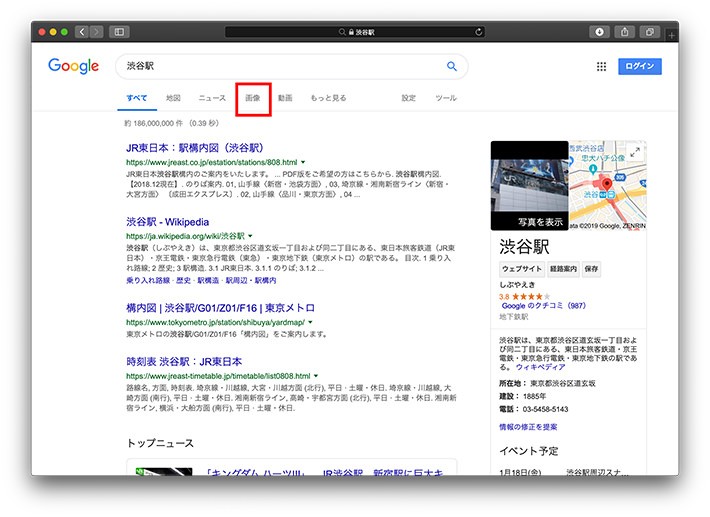
Task: Click the blue ログイン button
Action: 639,67
